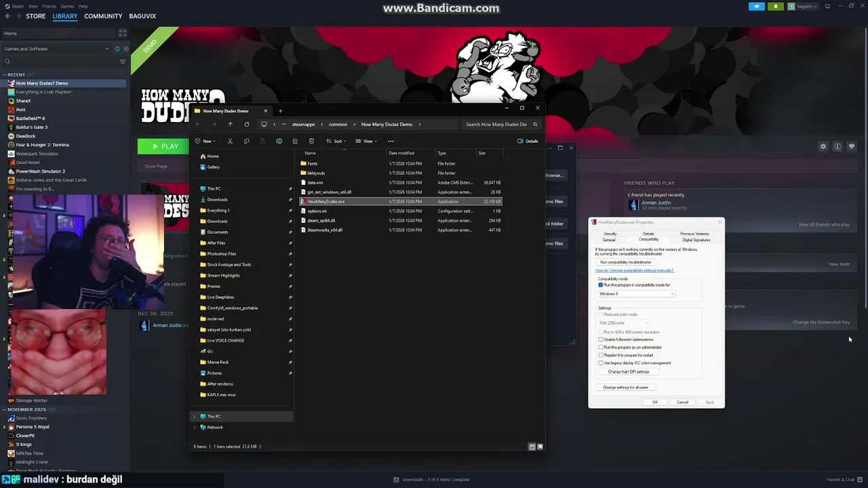
Task: Click the Rename icon in File Explorer toolbar
Action: pyautogui.click(x=279, y=141)
